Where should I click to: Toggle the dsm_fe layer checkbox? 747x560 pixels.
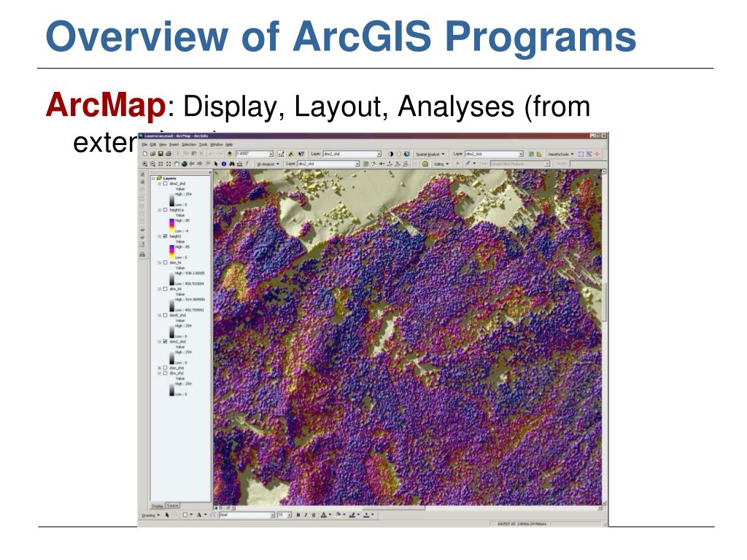tap(166, 262)
